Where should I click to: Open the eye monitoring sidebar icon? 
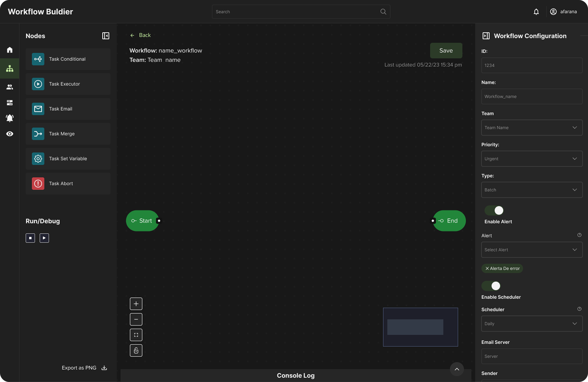coord(10,134)
